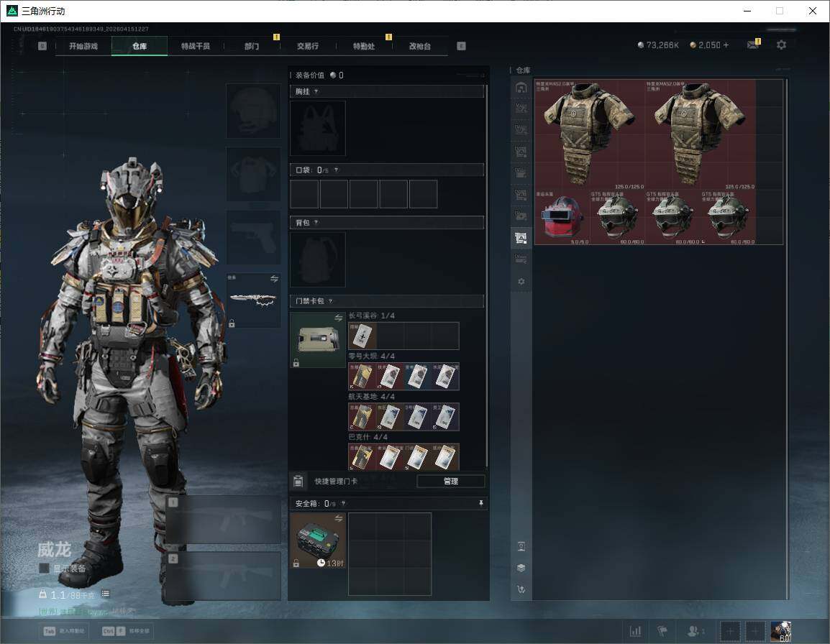The image size is (830, 644).
Task: Click the empty body armor equipment slot
Action: [254, 174]
